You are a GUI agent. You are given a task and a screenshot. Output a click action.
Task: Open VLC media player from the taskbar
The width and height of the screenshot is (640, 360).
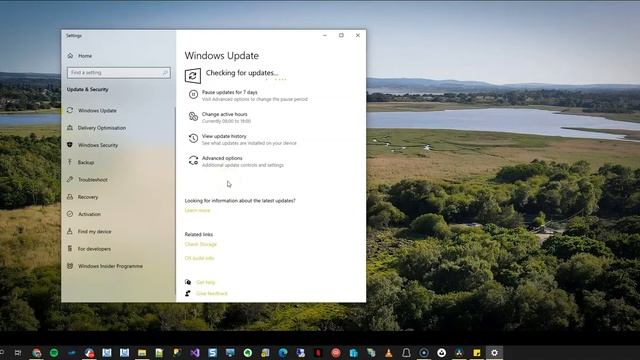tap(389, 353)
